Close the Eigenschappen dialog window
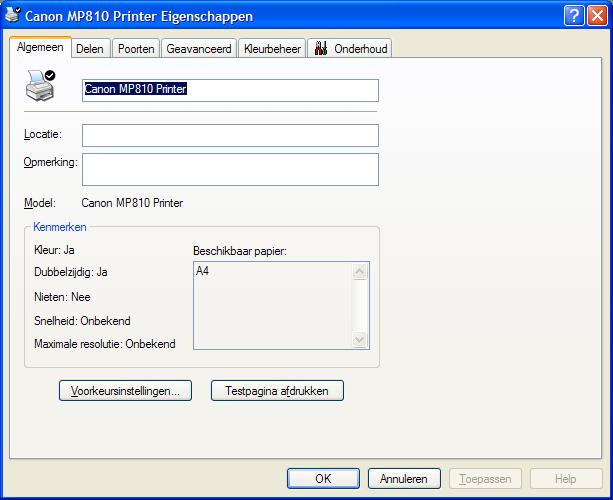This screenshot has width=613, height=500. point(597,16)
